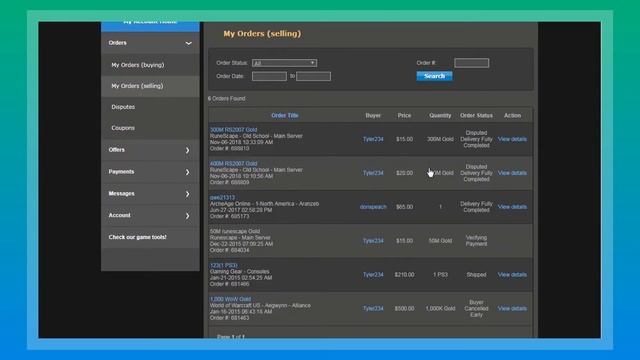Focus the Order # input field

[471, 63]
